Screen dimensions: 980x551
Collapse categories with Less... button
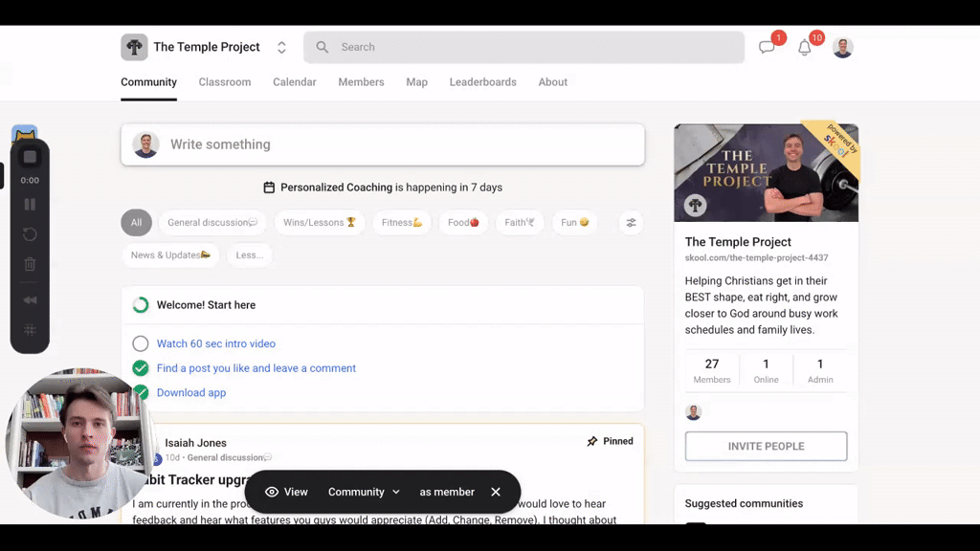pos(250,255)
